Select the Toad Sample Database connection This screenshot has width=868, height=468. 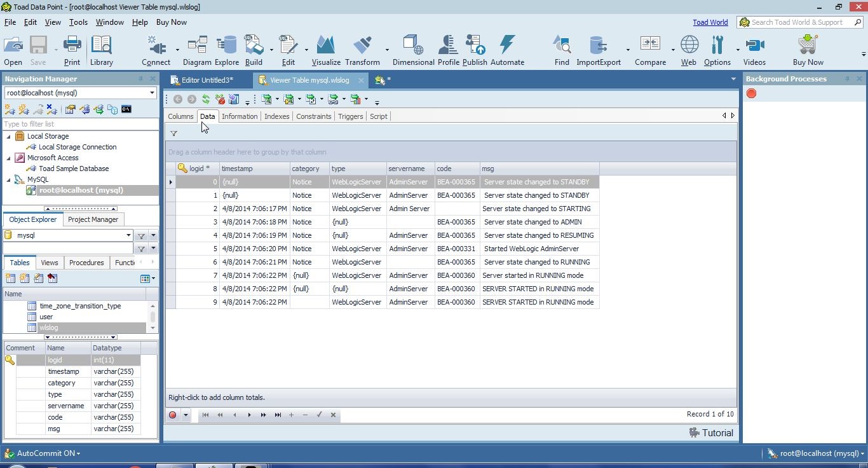pos(74,169)
